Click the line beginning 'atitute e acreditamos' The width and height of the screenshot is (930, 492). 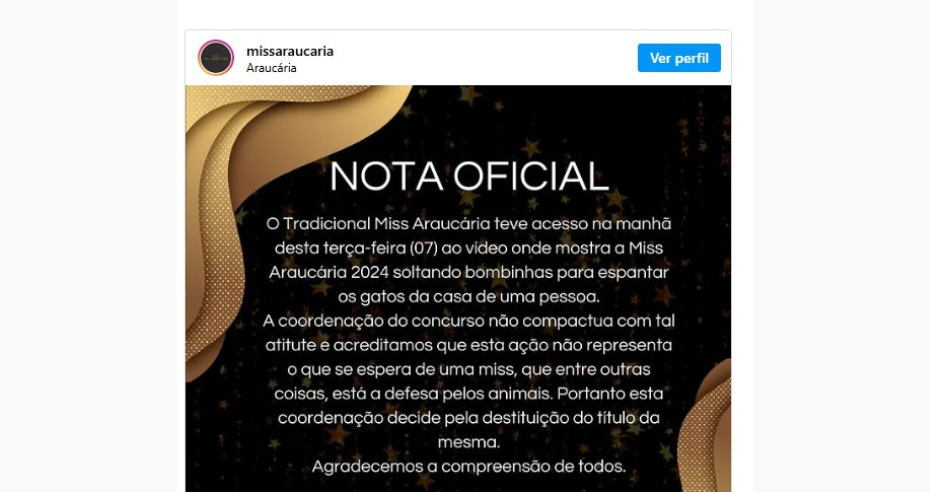[469, 345]
